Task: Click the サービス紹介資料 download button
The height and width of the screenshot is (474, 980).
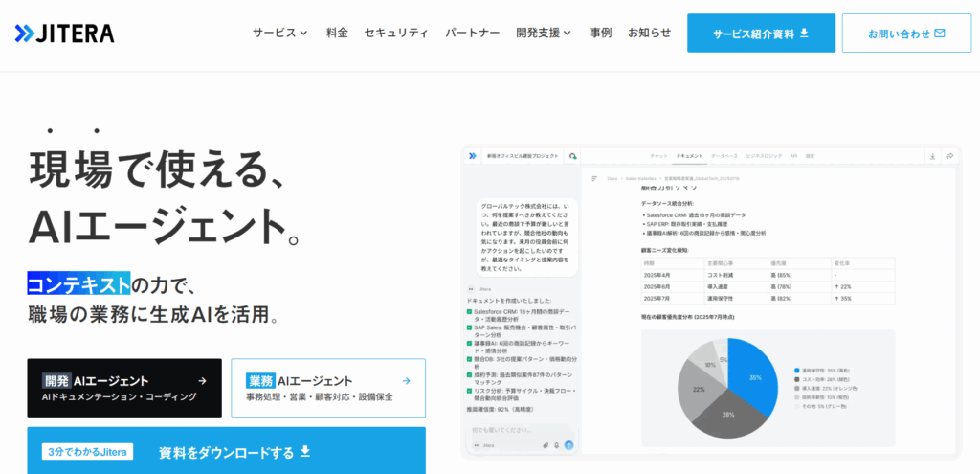Action: [x=761, y=34]
